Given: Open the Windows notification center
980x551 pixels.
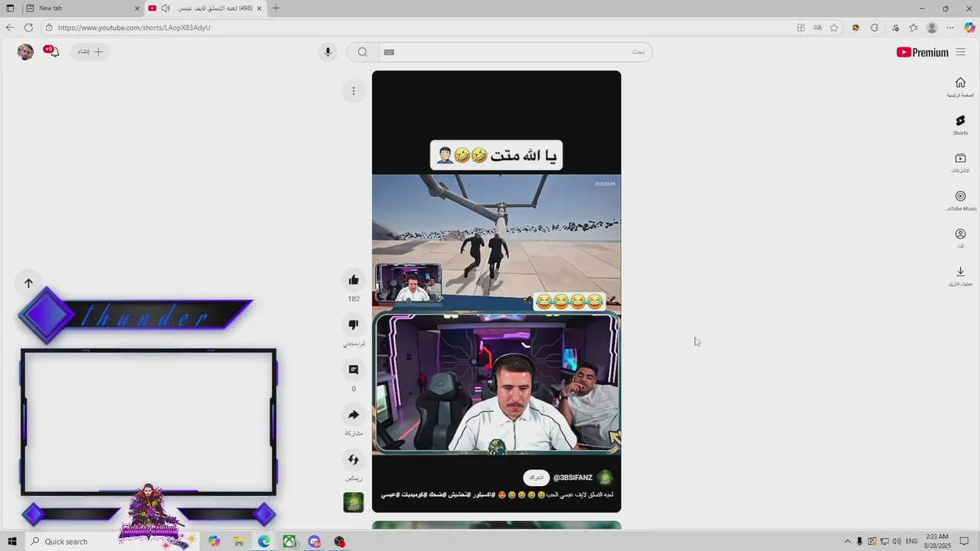Looking at the screenshot, I should 965,542.
